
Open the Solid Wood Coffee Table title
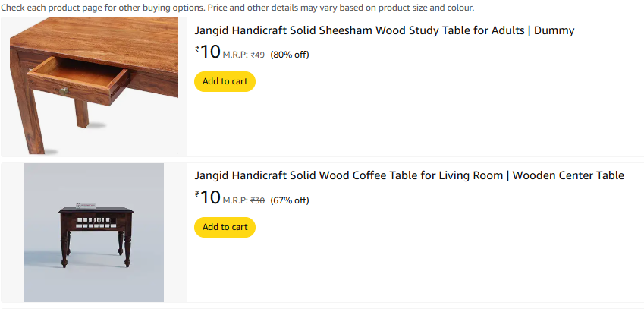pyautogui.click(x=409, y=175)
